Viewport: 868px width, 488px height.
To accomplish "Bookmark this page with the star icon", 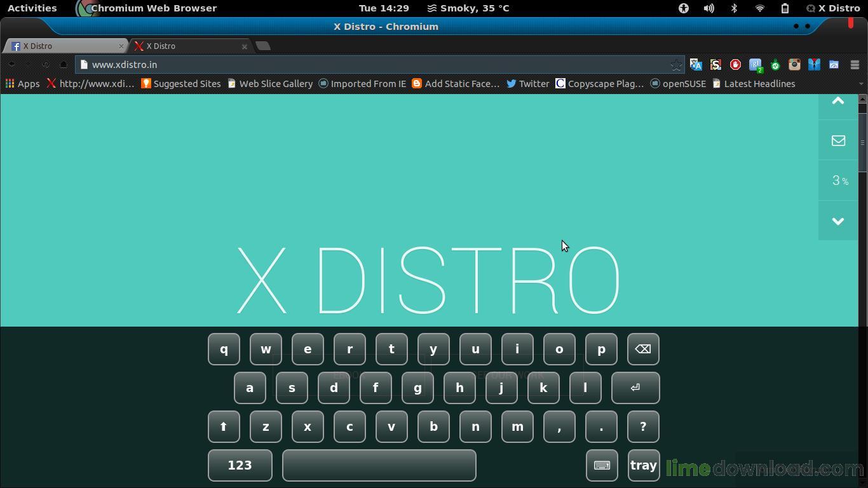I will (676, 65).
